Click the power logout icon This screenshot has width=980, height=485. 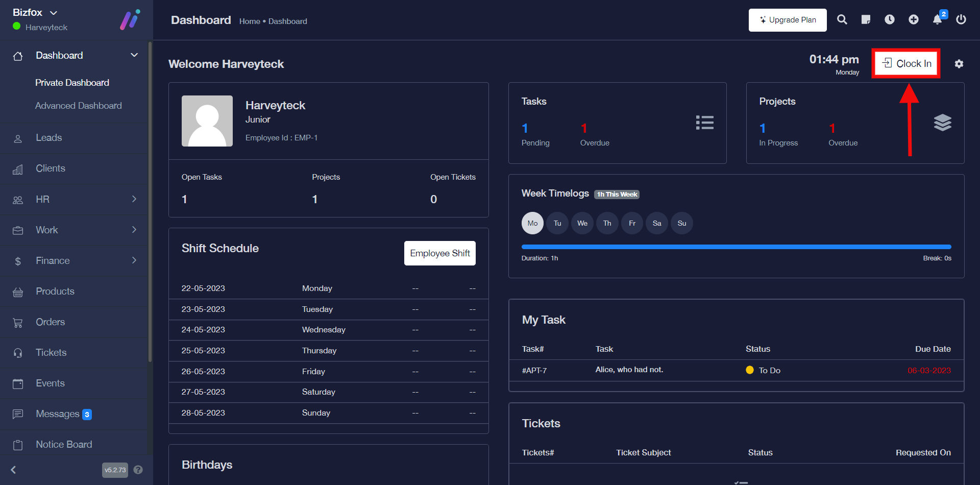coord(961,19)
